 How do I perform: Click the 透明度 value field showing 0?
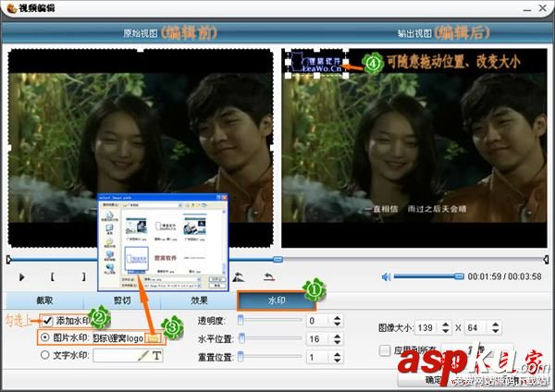[x=320, y=321]
